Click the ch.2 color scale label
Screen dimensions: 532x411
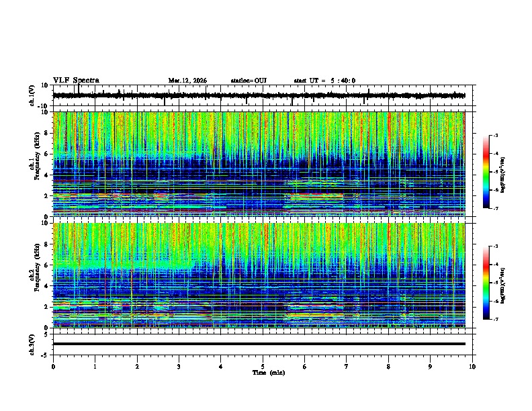pyautogui.click(x=503, y=285)
